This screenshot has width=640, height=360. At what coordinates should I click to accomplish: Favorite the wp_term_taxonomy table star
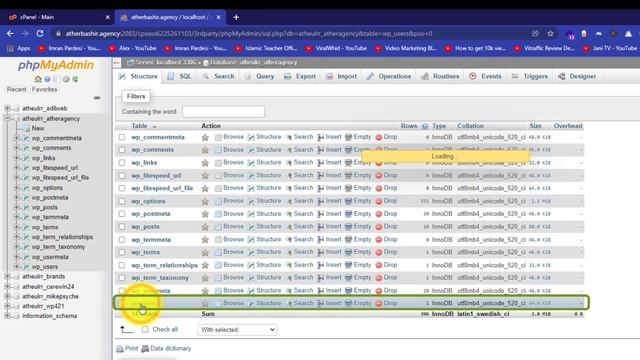(205, 278)
